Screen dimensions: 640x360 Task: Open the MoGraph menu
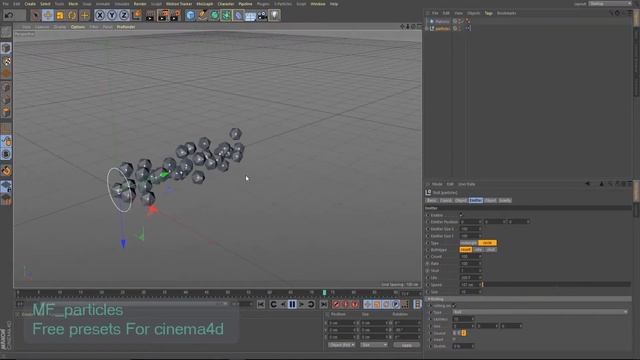click(204, 4)
